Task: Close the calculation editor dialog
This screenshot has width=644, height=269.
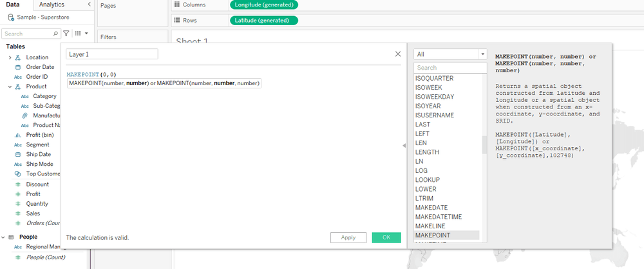Action: click(398, 54)
